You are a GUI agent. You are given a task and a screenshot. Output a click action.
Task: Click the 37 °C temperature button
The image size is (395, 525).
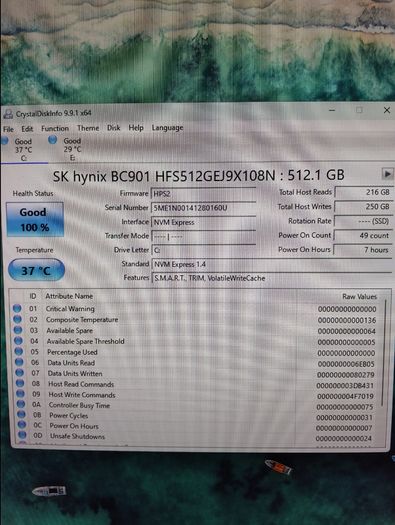[x=36, y=270]
